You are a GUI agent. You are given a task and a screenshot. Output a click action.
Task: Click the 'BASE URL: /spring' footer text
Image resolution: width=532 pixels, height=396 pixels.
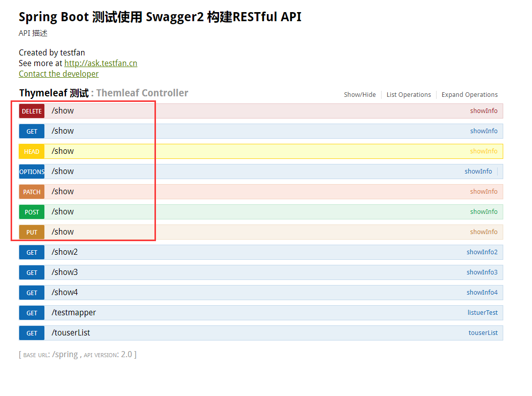tap(50, 355)
